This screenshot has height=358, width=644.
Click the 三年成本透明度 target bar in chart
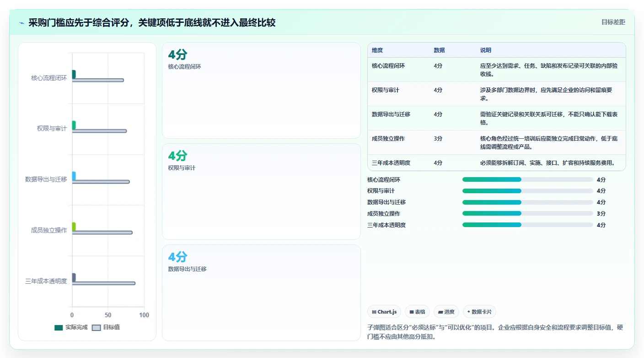pyautogui.click(x=104, y=283)
